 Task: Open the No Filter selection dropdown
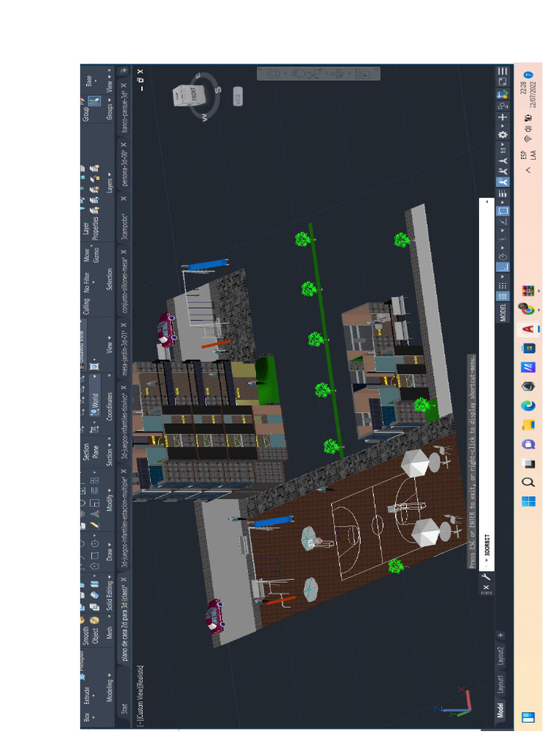[89, 282]
